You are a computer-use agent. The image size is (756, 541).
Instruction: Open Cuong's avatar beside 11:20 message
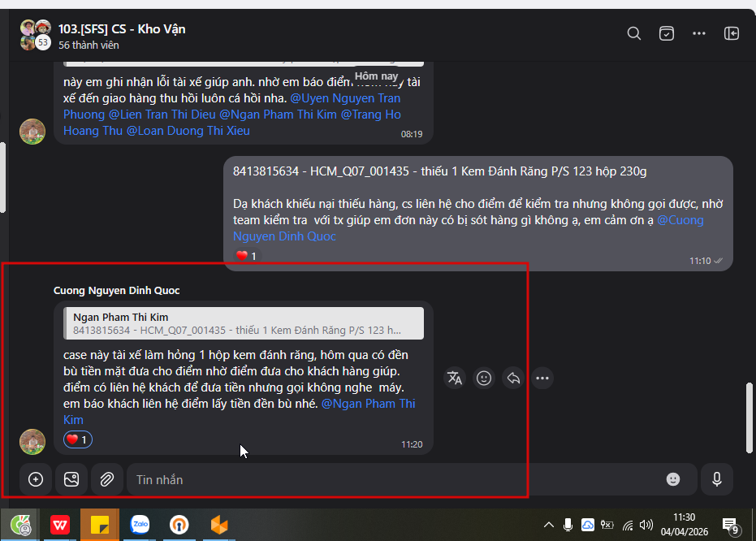pyautogui.click(x=32, y=442)
